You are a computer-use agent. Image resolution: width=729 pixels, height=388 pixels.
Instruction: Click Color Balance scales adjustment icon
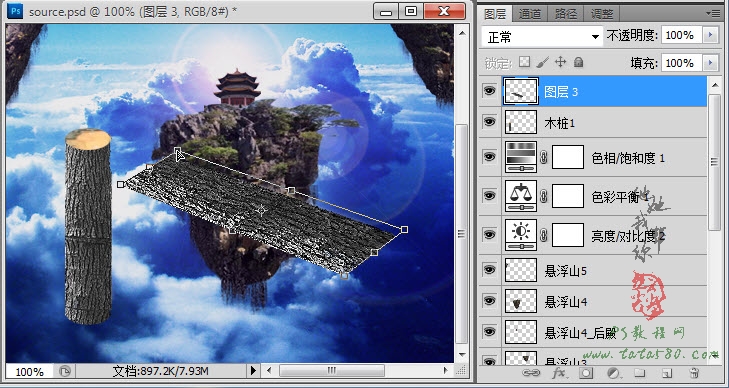click(521, 196)
